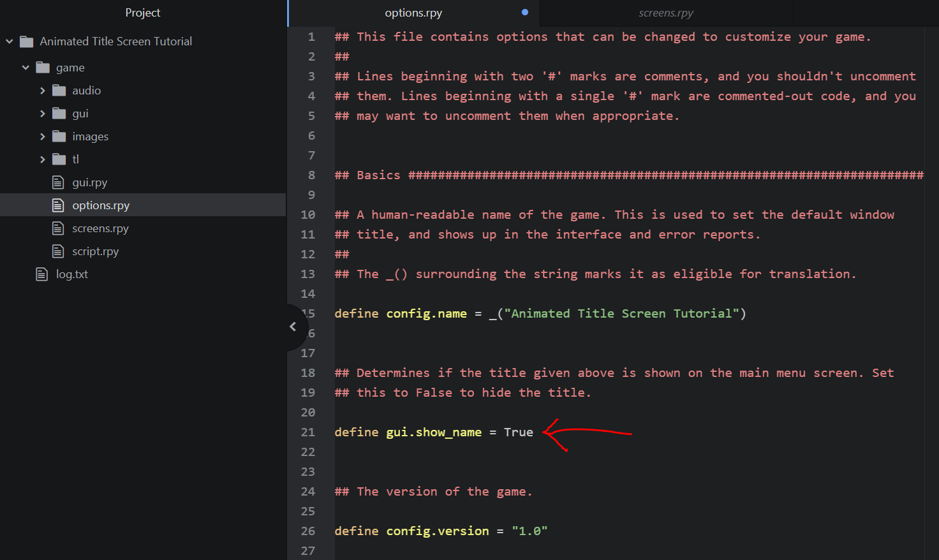The width and height of the screenshot is (939, 560).
Task: Expand the images folder chevron
Action: 43,136
